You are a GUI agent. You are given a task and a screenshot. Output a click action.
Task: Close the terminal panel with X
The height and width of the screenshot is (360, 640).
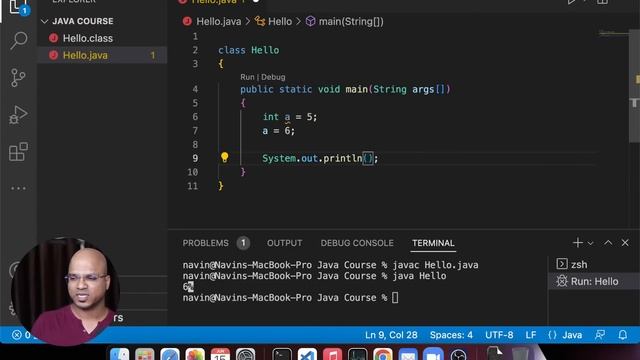[625, 243]
